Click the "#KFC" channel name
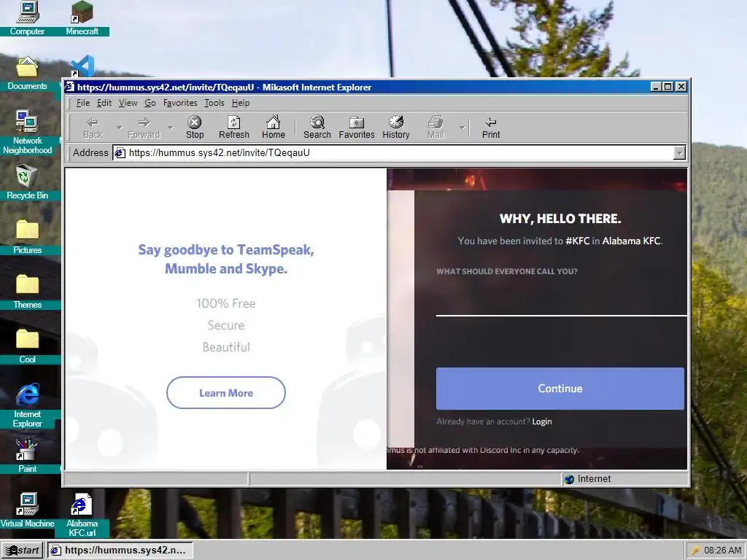 [x=578, y=241]
